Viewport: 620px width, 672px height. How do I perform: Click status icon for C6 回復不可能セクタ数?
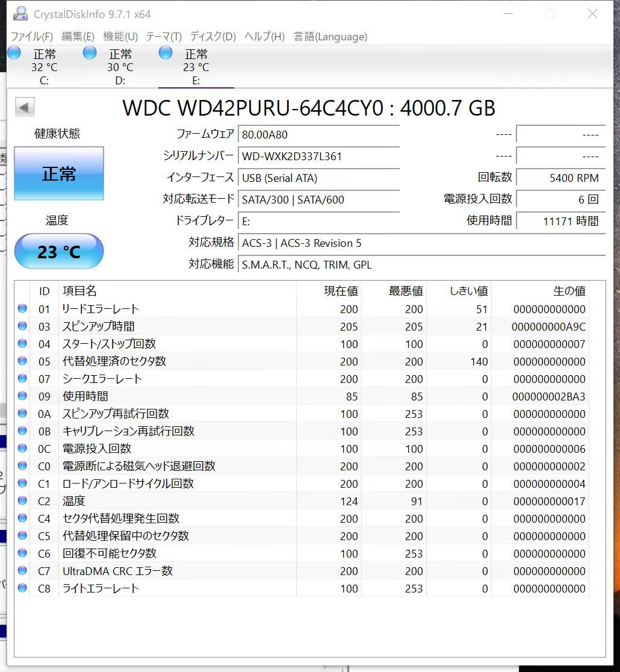(x=22, y=553)
